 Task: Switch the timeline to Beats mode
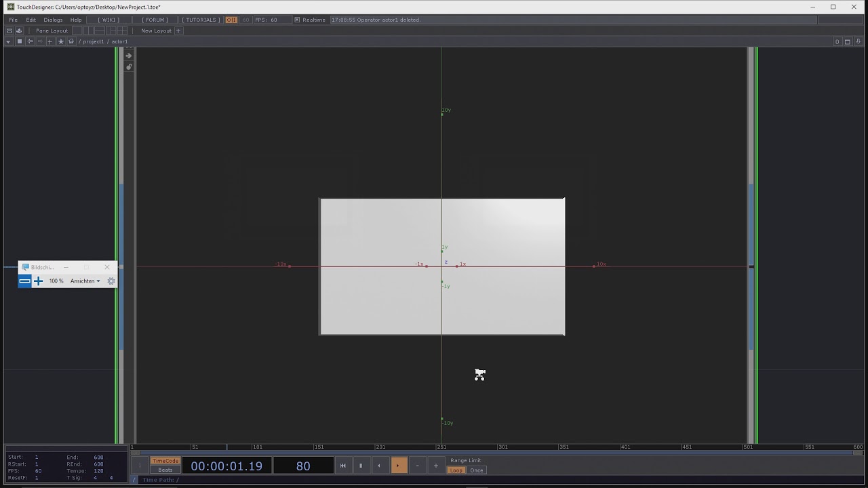(165, 470)
